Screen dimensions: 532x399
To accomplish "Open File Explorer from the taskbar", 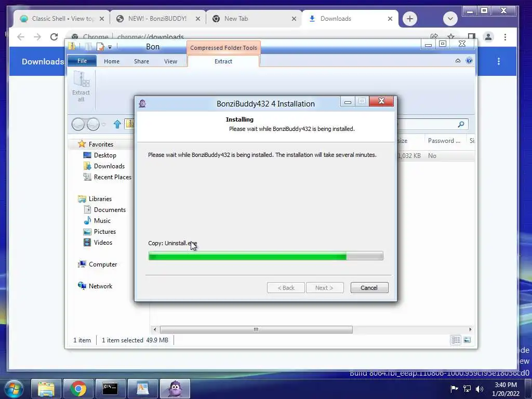I will click(x=46, y=389).
